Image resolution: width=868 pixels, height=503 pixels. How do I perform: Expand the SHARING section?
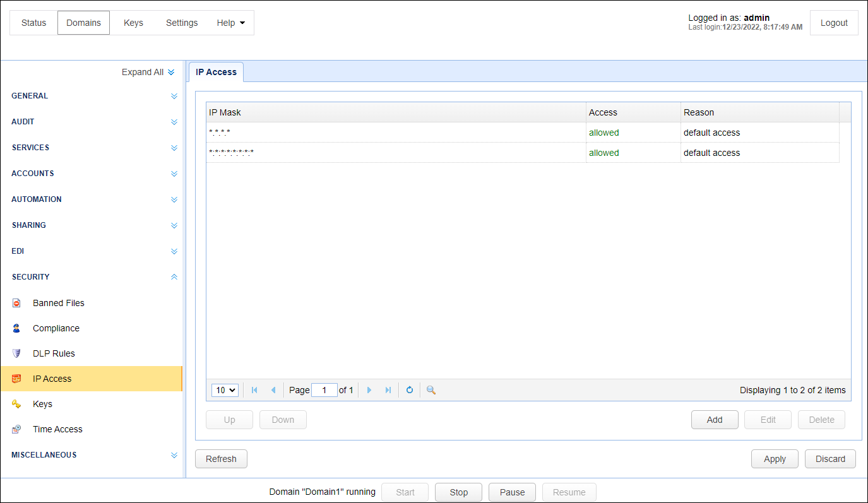pyautogui.click(x=174, y=226)
